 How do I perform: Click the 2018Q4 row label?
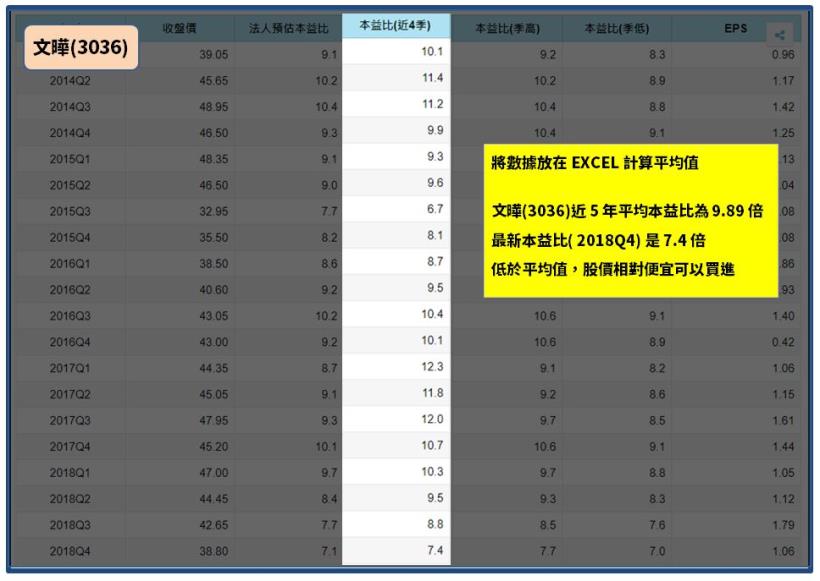click(70, 551)
